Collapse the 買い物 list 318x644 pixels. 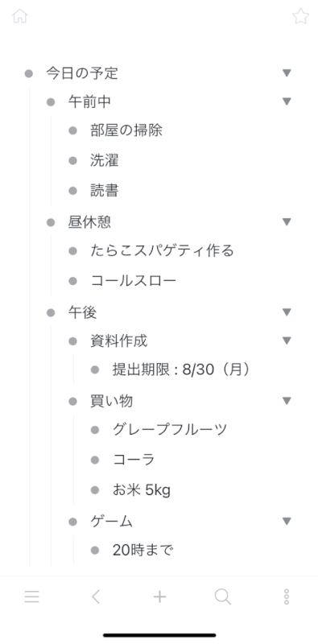[x=287, y=401]
